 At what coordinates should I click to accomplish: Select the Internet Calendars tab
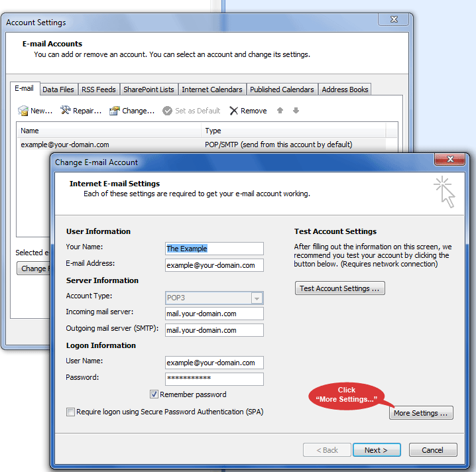[x=212, y=89]
